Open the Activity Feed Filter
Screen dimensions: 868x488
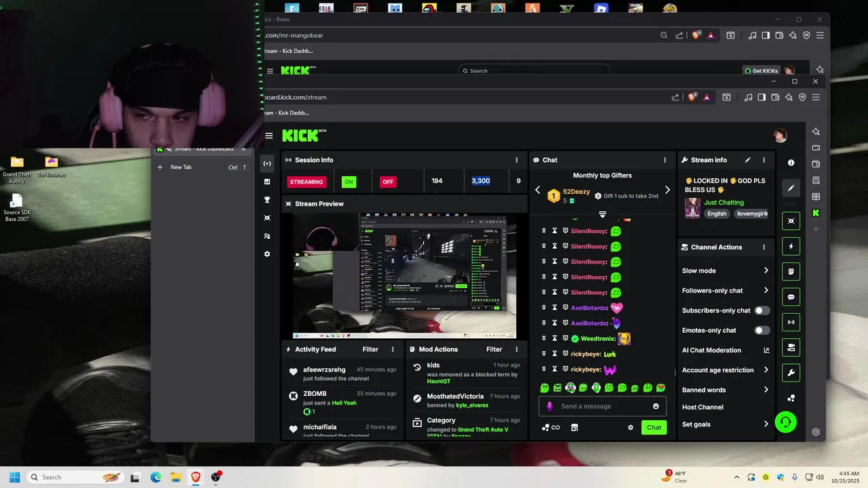(370, 349)
